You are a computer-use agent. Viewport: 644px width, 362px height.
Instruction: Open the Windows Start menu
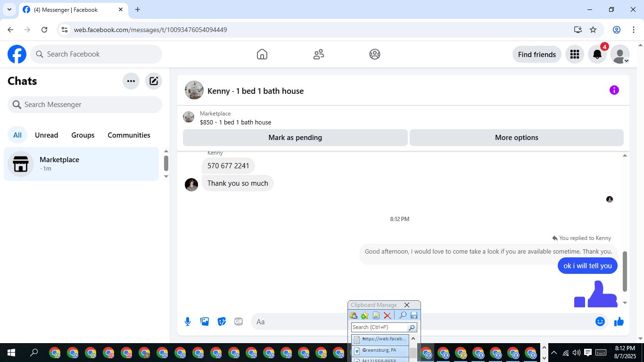point(11,353)
